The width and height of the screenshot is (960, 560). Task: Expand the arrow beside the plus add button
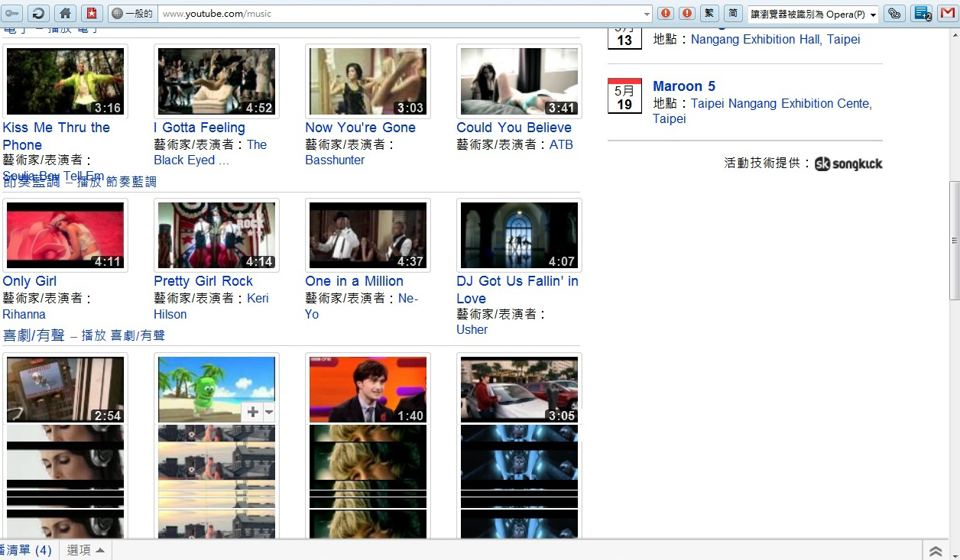(268, 412)
